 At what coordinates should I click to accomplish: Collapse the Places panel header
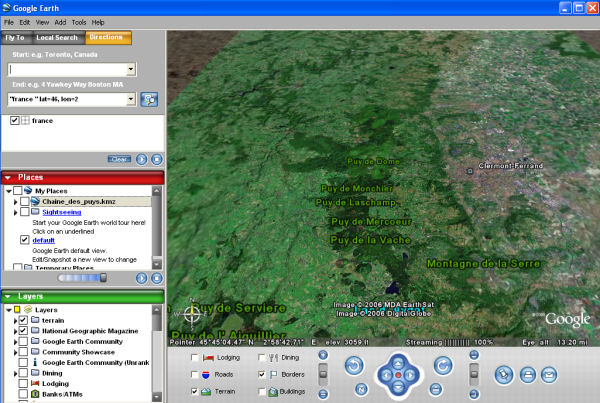point(8,178)
